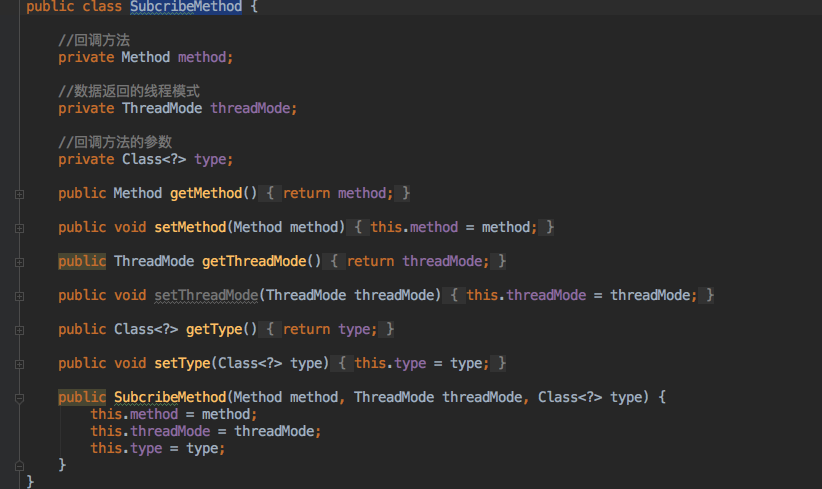
Task: Click the getMethod method name
Action: point(206,193)
